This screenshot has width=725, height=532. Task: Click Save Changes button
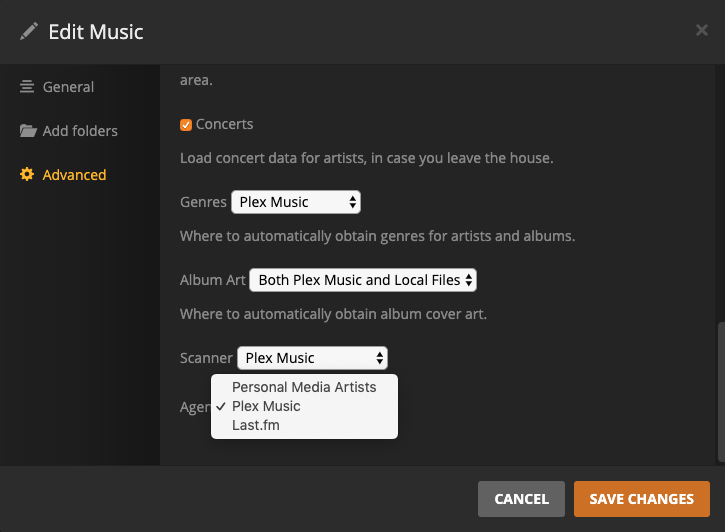click(x=641, y=499)
